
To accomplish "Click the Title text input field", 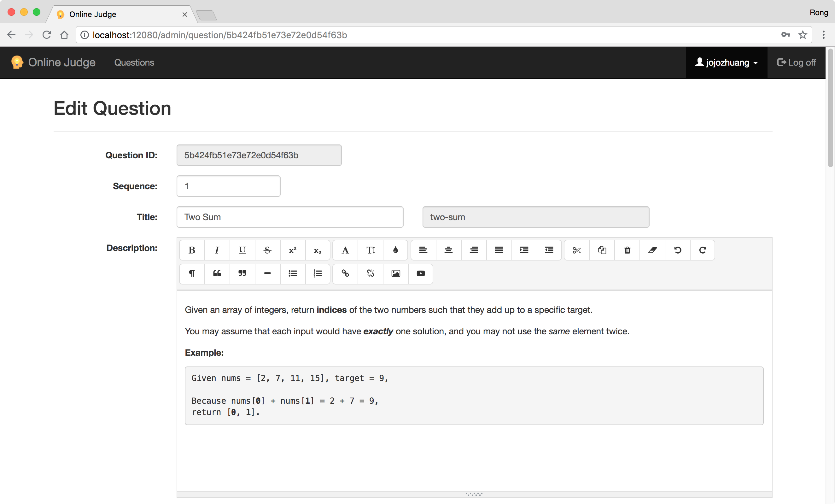I will [x=290, y=216].
